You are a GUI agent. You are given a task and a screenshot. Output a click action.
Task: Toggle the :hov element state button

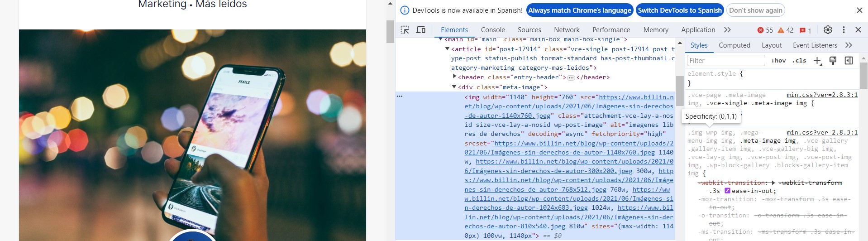pos(778,61)
